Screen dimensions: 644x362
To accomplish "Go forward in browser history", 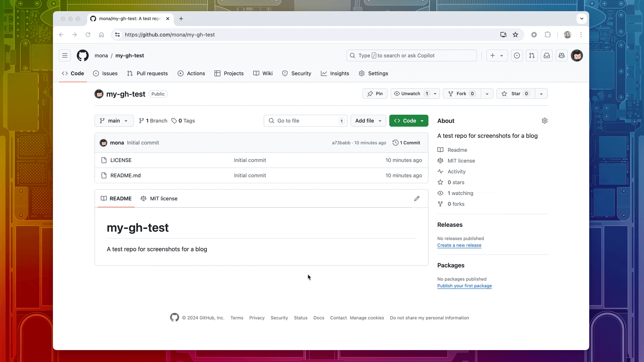I will click(x=75, y=35).
